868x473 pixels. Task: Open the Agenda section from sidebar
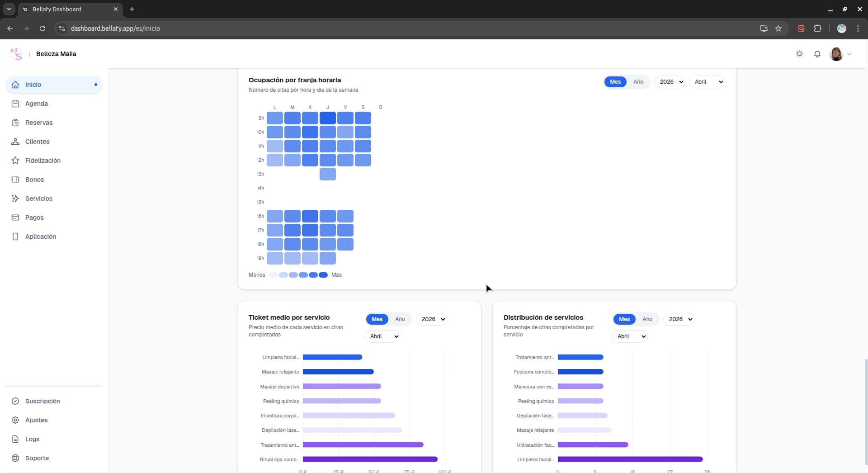[x=37, y=104]
